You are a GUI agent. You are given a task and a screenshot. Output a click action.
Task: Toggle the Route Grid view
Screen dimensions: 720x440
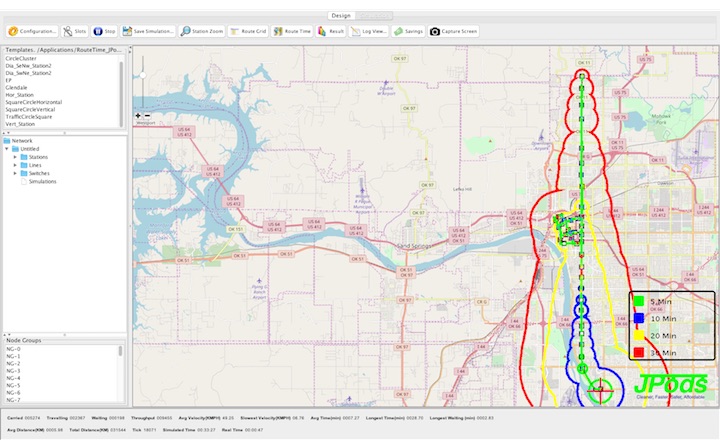pyautogui.click(x=247, y=31)
